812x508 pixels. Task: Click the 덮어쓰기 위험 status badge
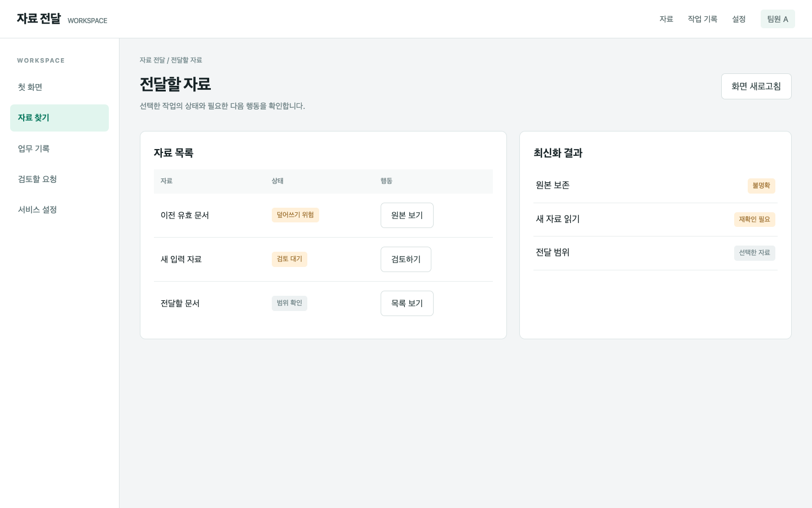pos(295,215)
